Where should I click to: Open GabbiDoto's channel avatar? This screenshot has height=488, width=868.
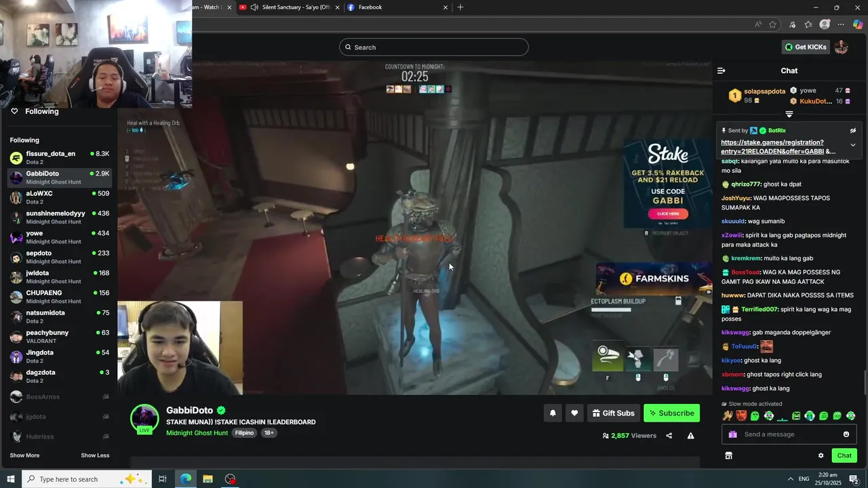coord(144,420)
